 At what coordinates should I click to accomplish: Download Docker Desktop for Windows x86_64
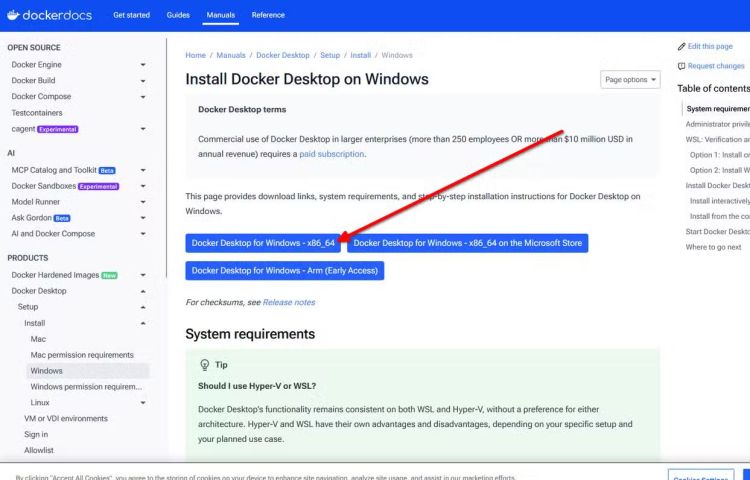263,243
